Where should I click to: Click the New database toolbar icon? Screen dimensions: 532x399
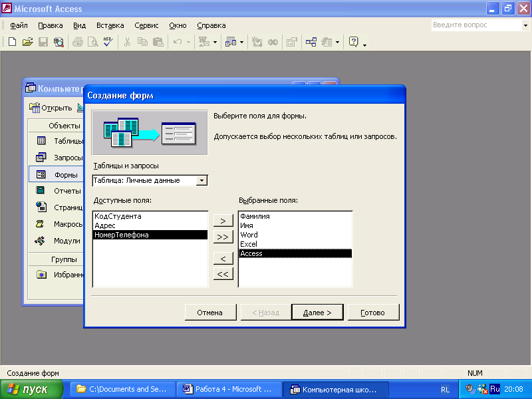pyautogui.click(x=12, y=42)
